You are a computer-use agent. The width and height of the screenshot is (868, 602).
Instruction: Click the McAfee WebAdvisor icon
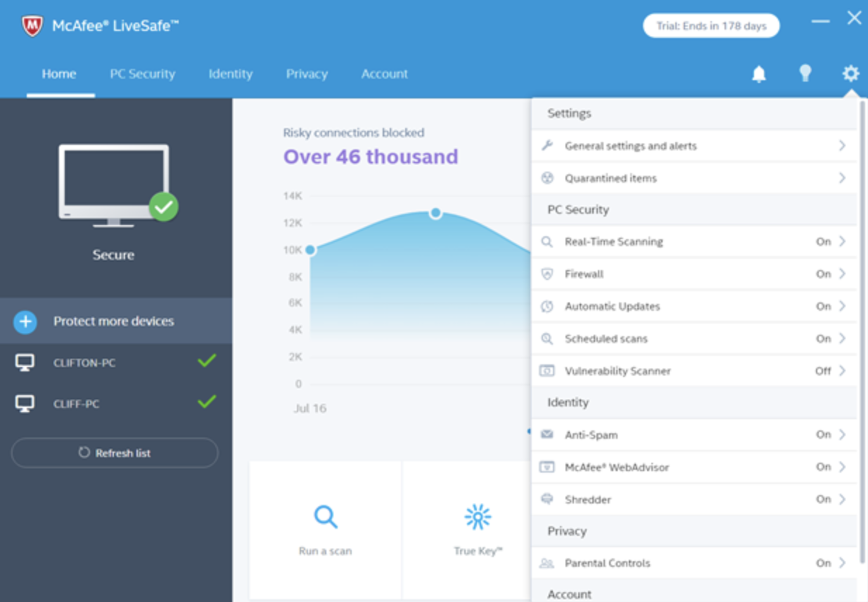pyautogui.click(x=547, y=467)
